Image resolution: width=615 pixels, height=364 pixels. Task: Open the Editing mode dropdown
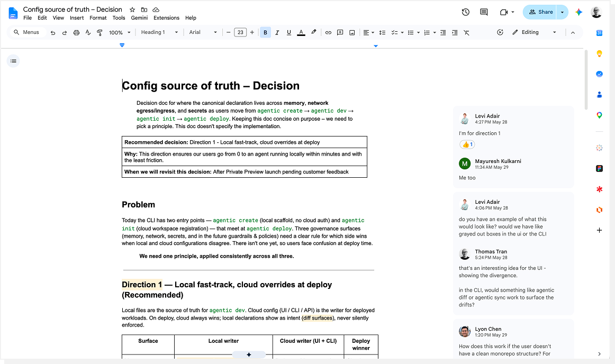pyautogui.click(x=534, y=32)
